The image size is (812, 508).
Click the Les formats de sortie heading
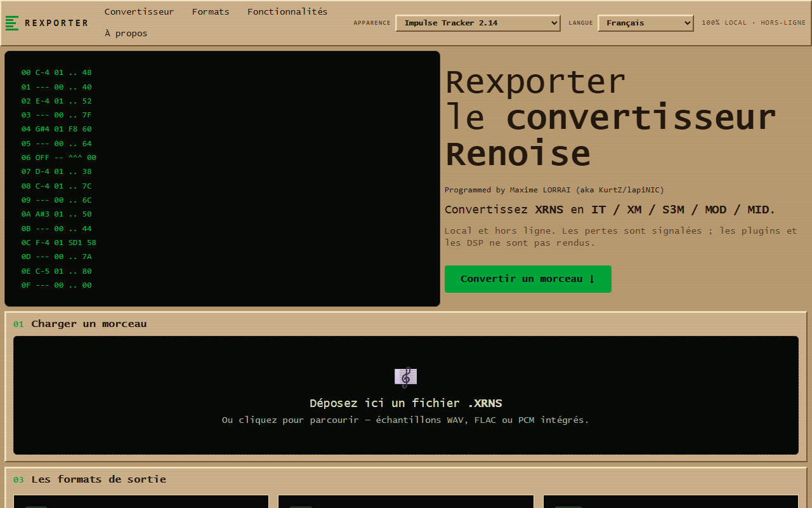[98, 479]
